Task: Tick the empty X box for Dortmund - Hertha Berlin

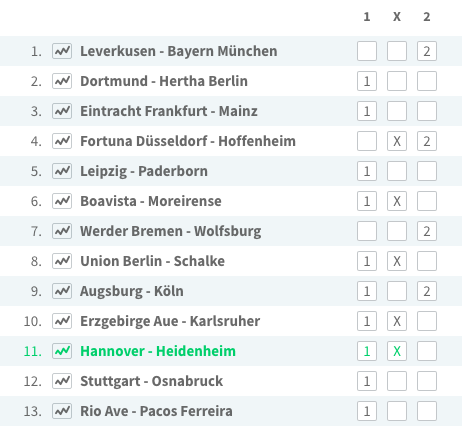Action: (x=397, y=81)
